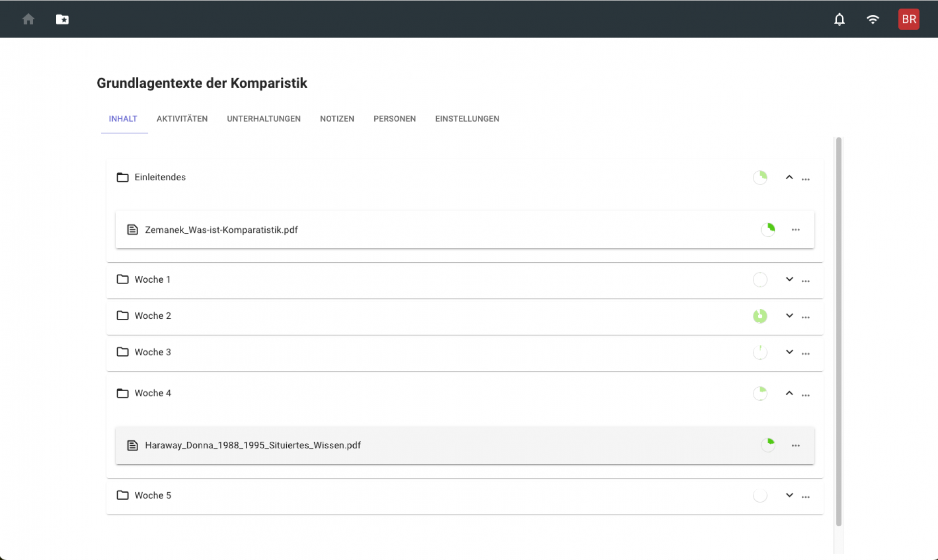Expand the Woche 2 section
Viewport: 938px width, 560px height.
pyautogui.click(x=789, y=315)
